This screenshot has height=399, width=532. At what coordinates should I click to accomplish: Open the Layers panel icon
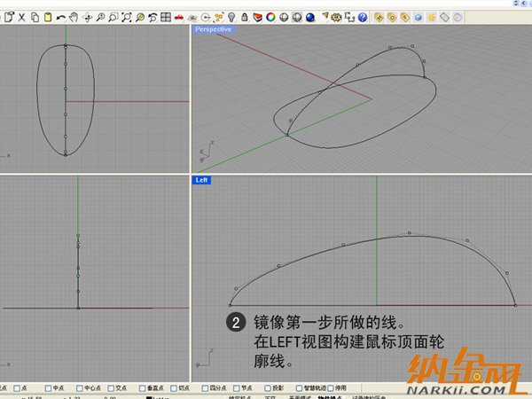coord(257,17)
